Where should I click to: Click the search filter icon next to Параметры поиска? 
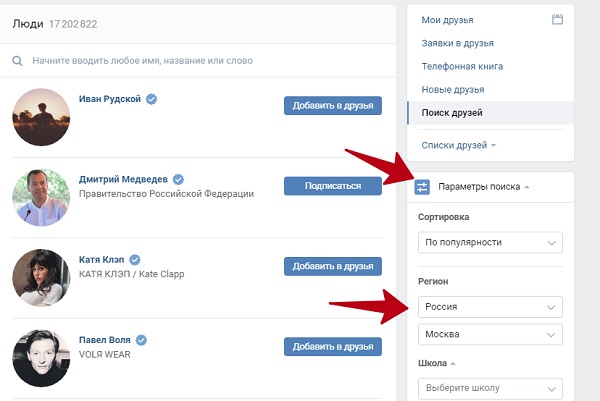click(x=422, y=187)
